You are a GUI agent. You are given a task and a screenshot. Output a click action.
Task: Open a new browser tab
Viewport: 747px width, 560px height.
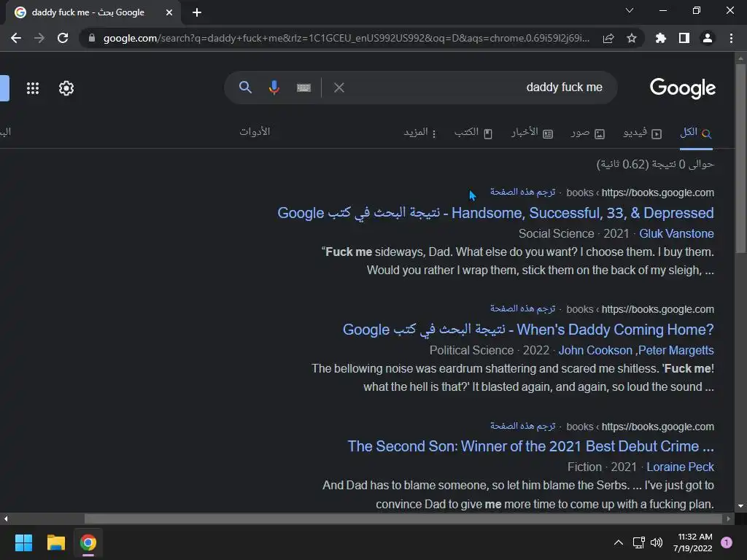[197, 12]
